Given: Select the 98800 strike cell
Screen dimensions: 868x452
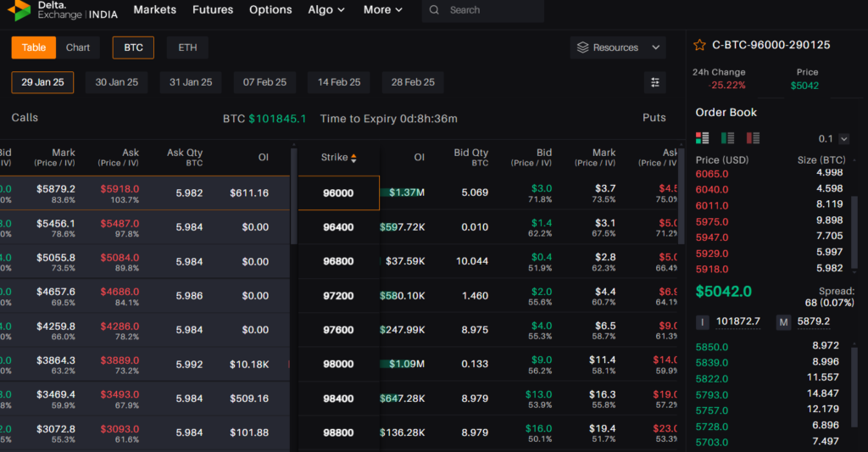Looking at the screenshot, I should click(338, 432).
